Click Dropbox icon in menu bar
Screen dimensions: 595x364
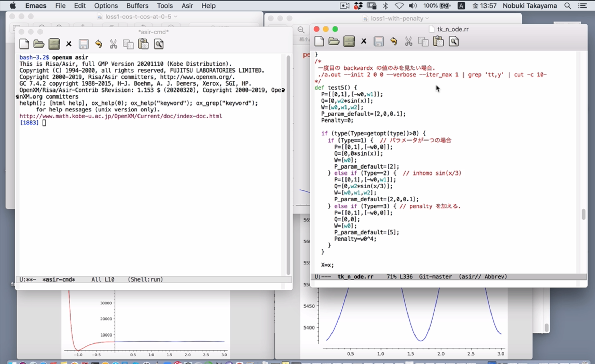pos(358,6)
